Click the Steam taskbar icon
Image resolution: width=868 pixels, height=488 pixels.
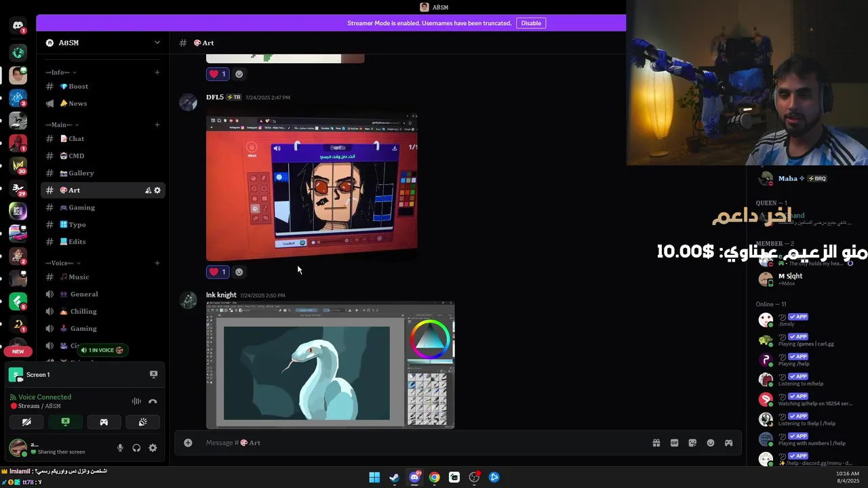pos(394,477)
